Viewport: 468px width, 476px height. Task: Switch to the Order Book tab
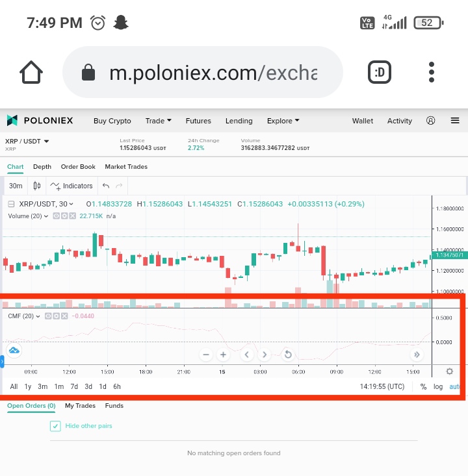pos(78,167)
